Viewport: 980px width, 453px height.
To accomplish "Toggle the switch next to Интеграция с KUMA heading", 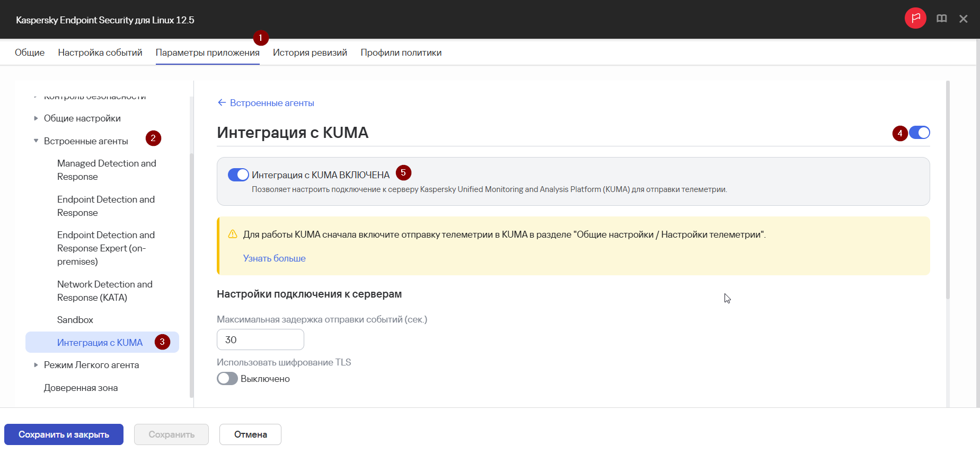I will point(920,133).
